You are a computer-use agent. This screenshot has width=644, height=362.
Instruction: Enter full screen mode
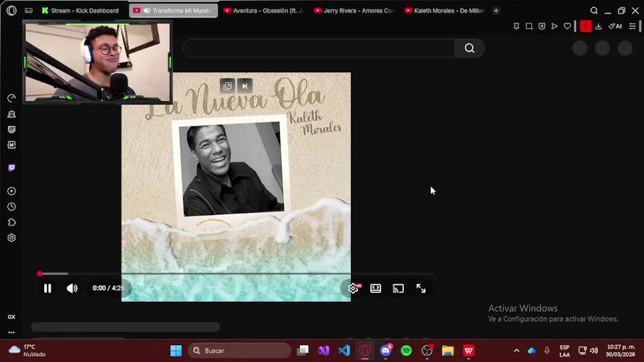[x=421, y=288]
